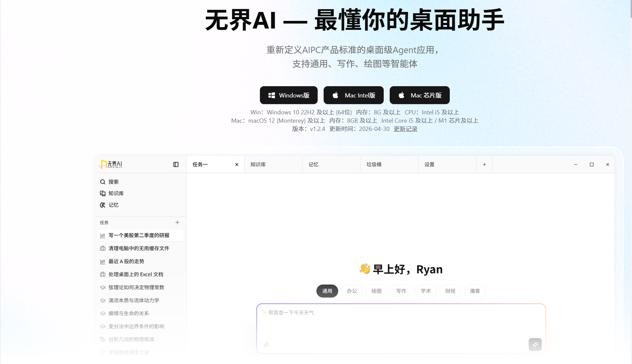Screen dimensions: 632x364
Task: Open task 变分法中边界条件的影响
Action: click(140, 326)
